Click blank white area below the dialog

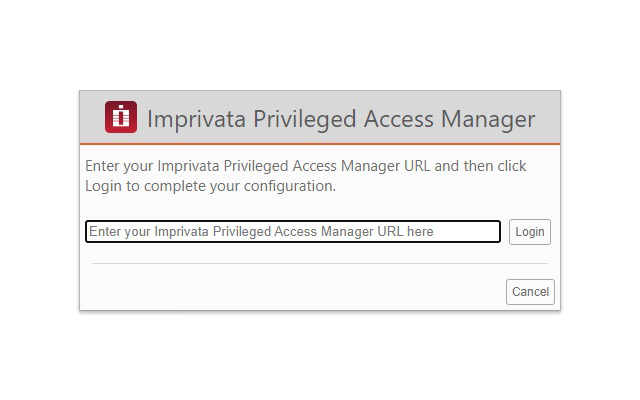click(320, 355)
